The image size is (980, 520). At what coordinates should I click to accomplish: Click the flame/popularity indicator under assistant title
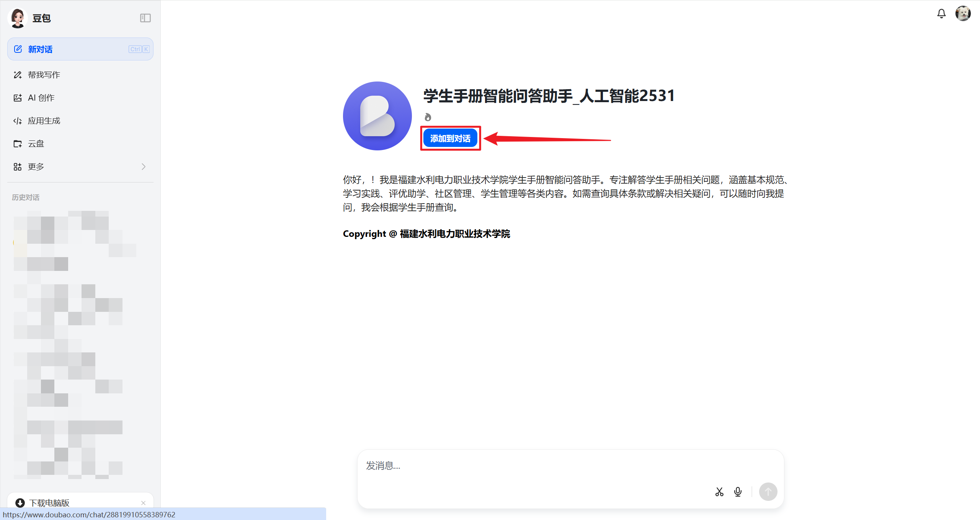pyautogui.click(x=428, y=117)
